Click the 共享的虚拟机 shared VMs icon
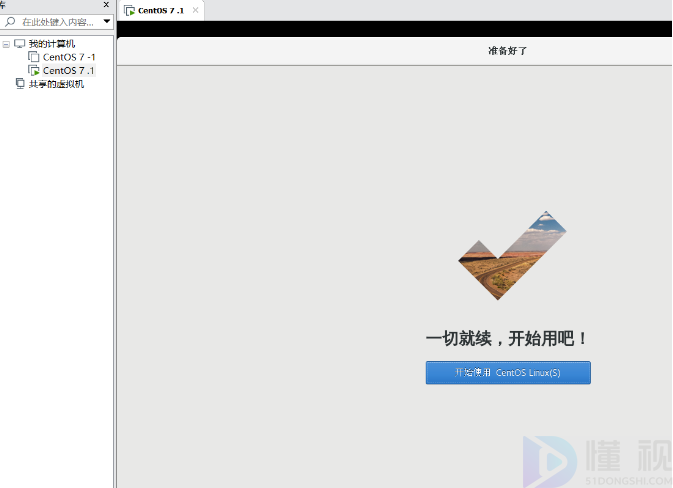Image resolution: width=673 pixels, height=488 pixels. click(20, 84)
